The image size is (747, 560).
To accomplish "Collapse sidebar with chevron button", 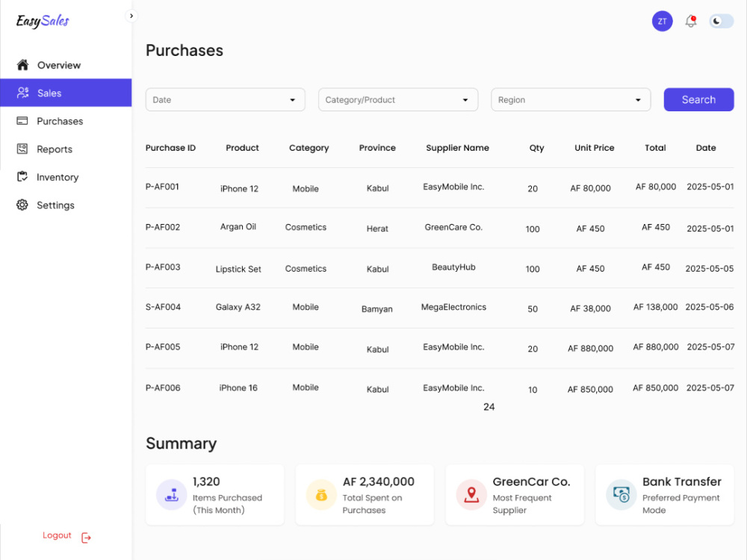I will [131, 16].
